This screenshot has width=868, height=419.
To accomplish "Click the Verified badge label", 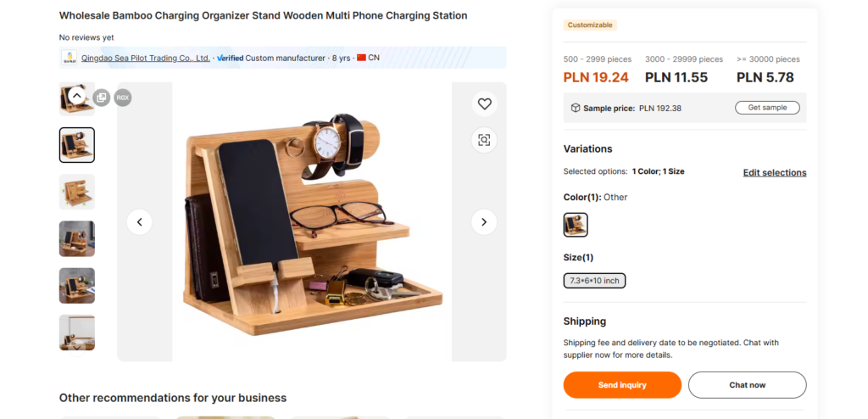I will pos(230,58).
